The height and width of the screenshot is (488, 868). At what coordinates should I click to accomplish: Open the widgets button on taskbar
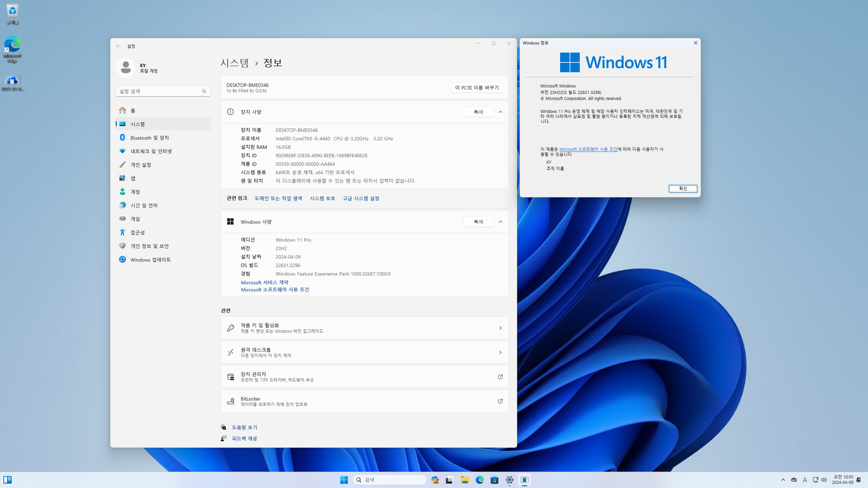[7, 480]
